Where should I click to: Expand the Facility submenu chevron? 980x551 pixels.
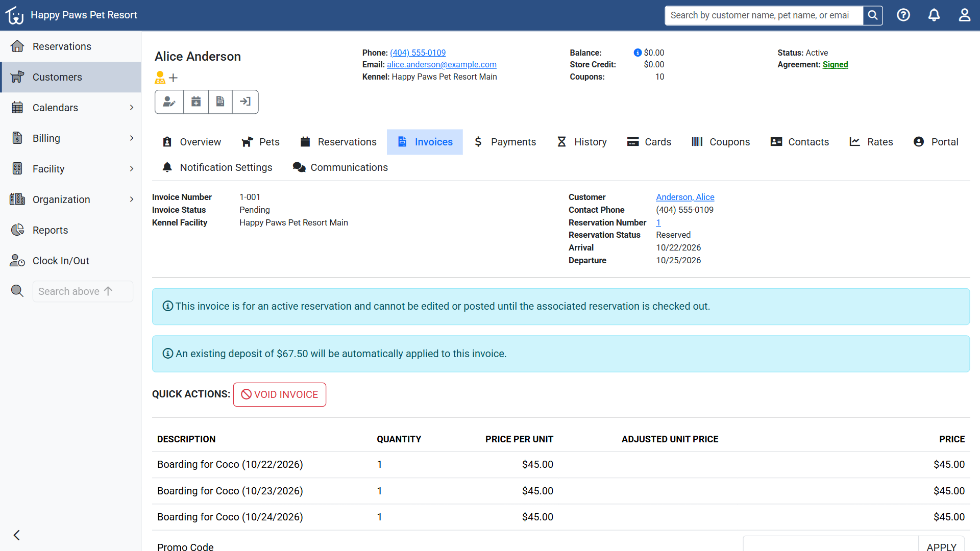coord(132,169)
